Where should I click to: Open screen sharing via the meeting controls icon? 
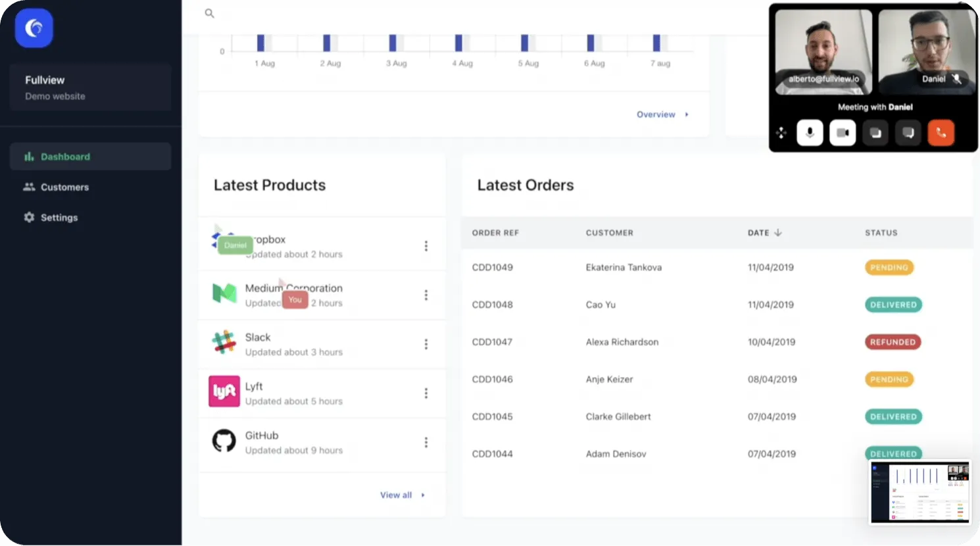click(x=875, y=132)
